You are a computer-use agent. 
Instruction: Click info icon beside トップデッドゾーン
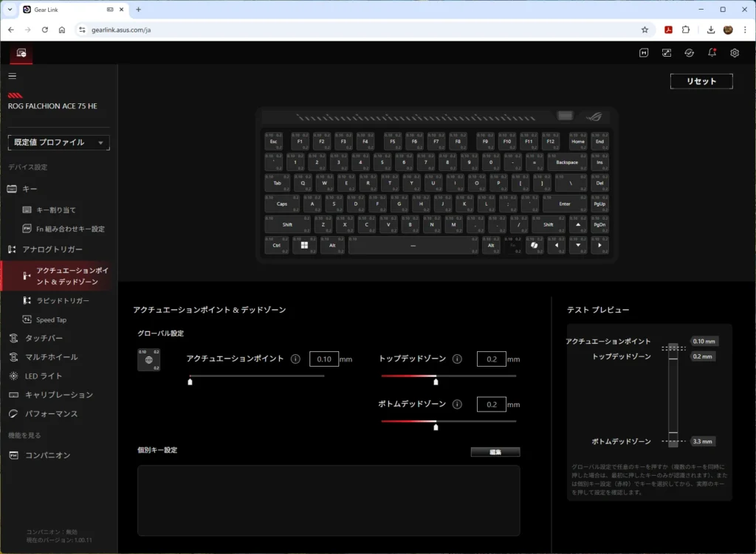pos(457,359)
